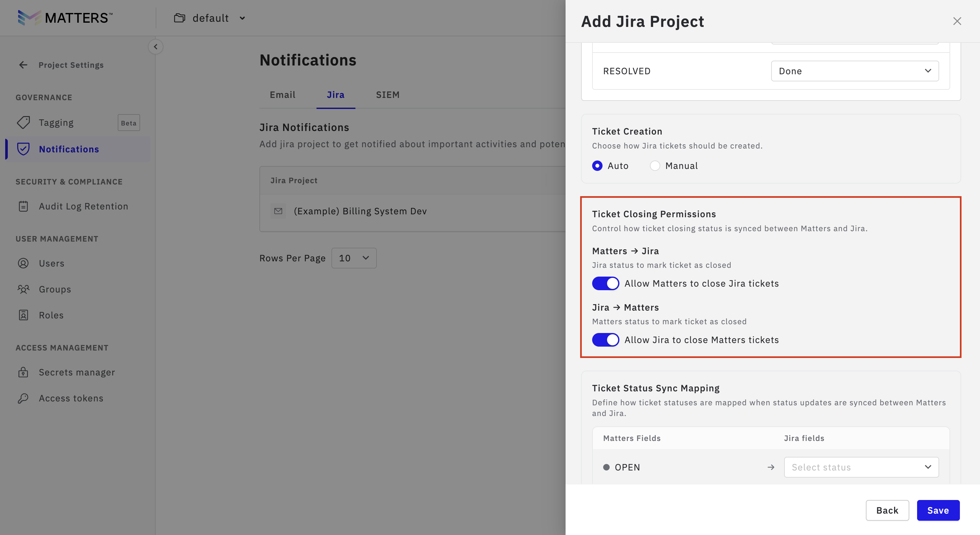Expand the OPEN Select status dropdown
Viewport: 980px width, 535px height.
coord(861,467)
